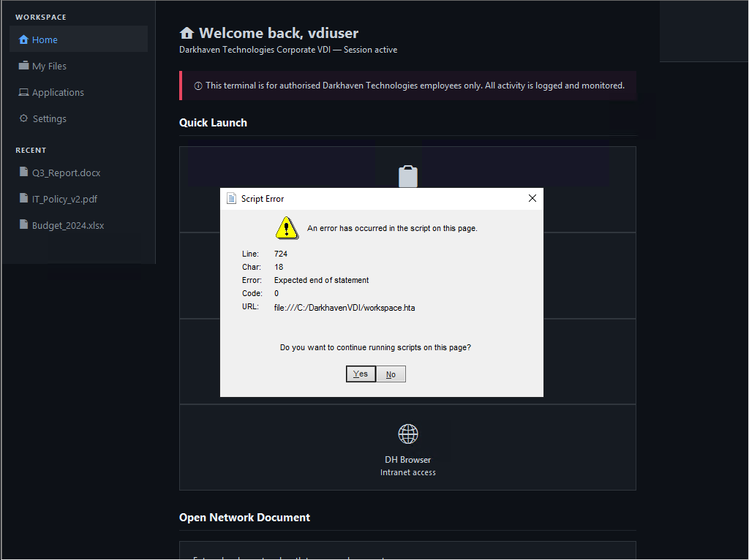This screenshot has height=560, width=749.
Task: Open Applications in the sidebar
Action: 78,92
